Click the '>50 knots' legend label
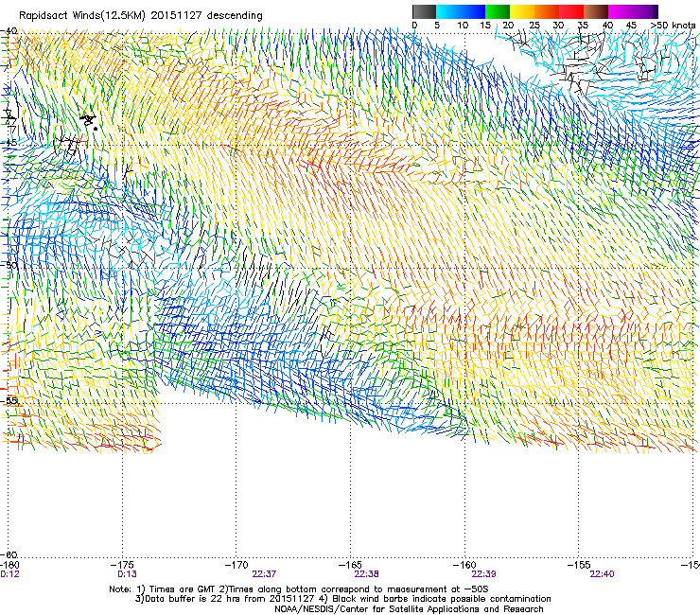This screenshot has width=700, height=615. pos(673,26)
